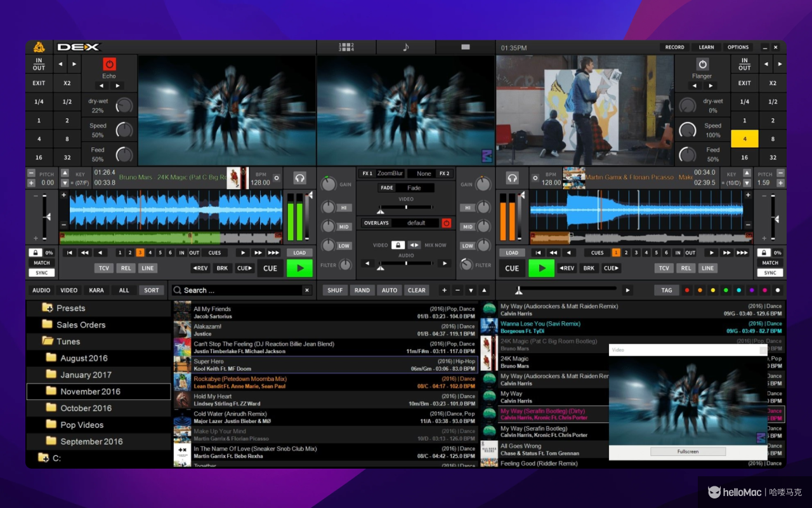812x508 pixels.
Task: Click the pitch plus icon on left deck
Action: point(31,183)
